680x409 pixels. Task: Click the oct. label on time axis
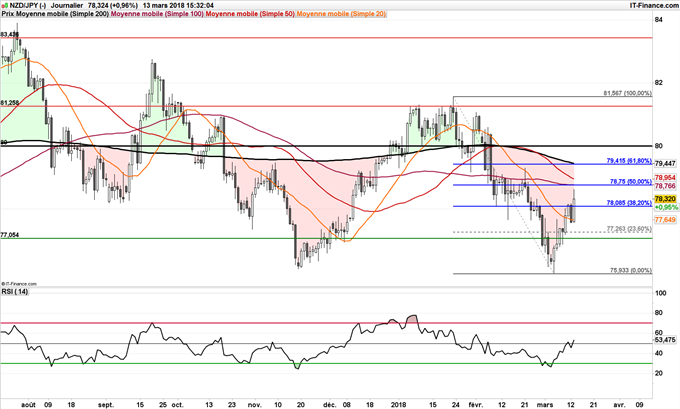(177, 405)
